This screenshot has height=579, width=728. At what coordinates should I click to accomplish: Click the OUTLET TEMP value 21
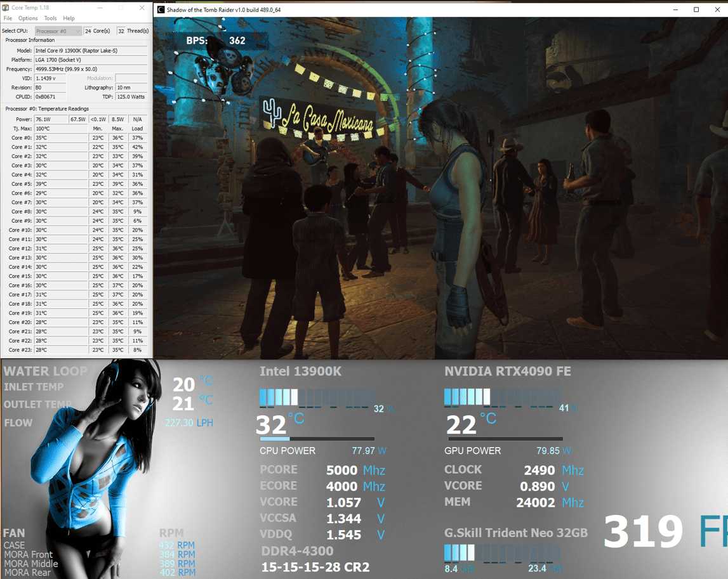coord(183,403)
